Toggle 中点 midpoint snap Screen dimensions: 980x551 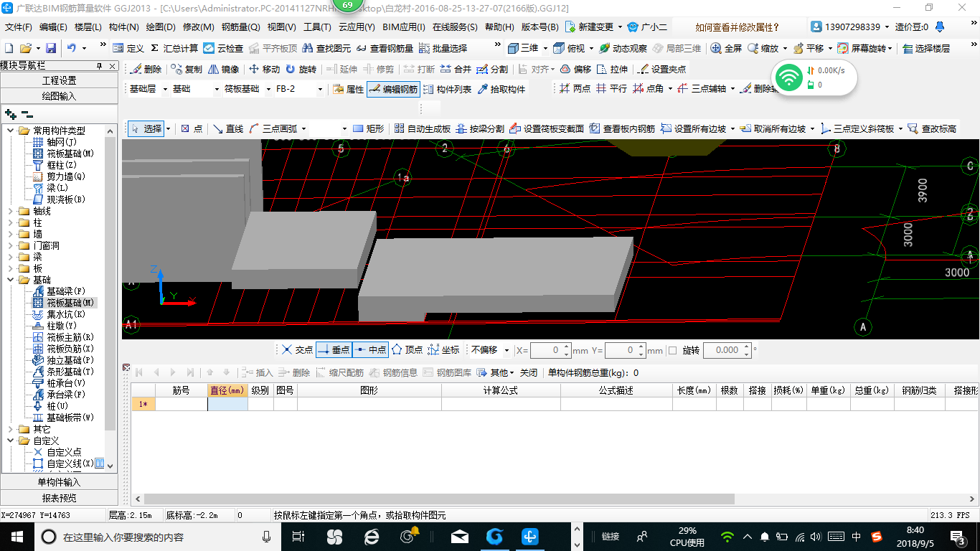coord(370,350)
